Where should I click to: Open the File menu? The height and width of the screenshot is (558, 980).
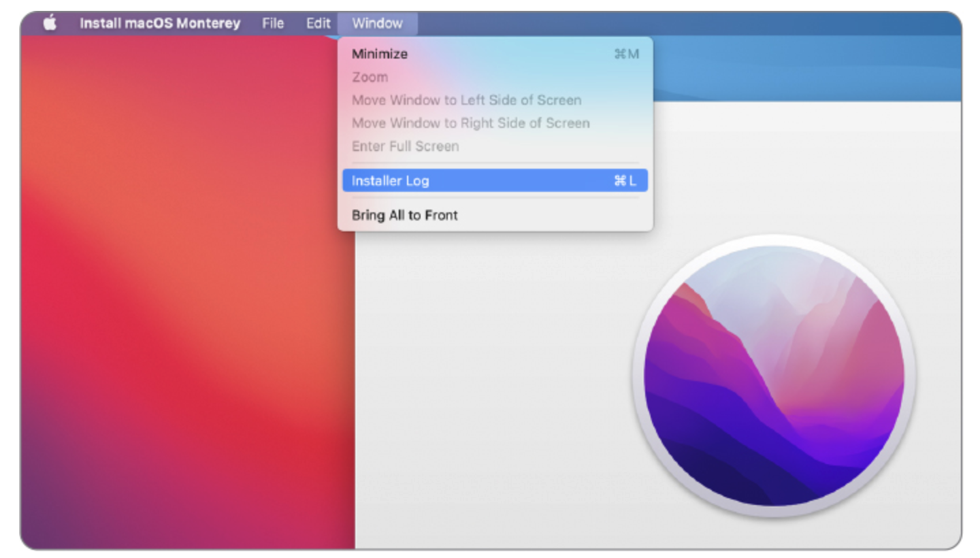pyautogui.click(x=273, y=23)
